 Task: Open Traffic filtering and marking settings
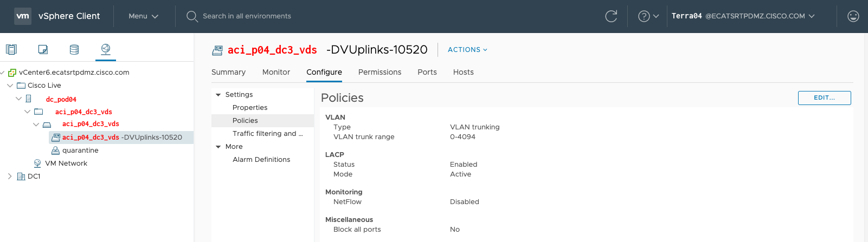268,134
